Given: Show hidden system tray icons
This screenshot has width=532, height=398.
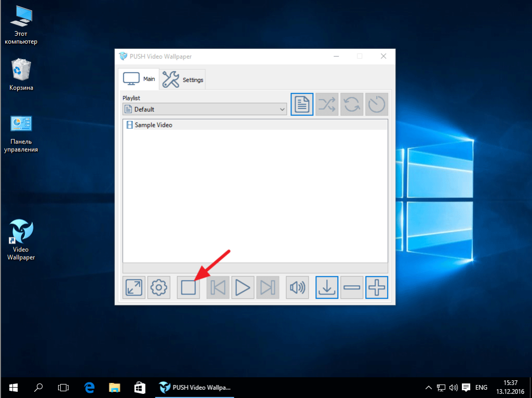Looking at the screenshot, I should click(x=429, y=387).
